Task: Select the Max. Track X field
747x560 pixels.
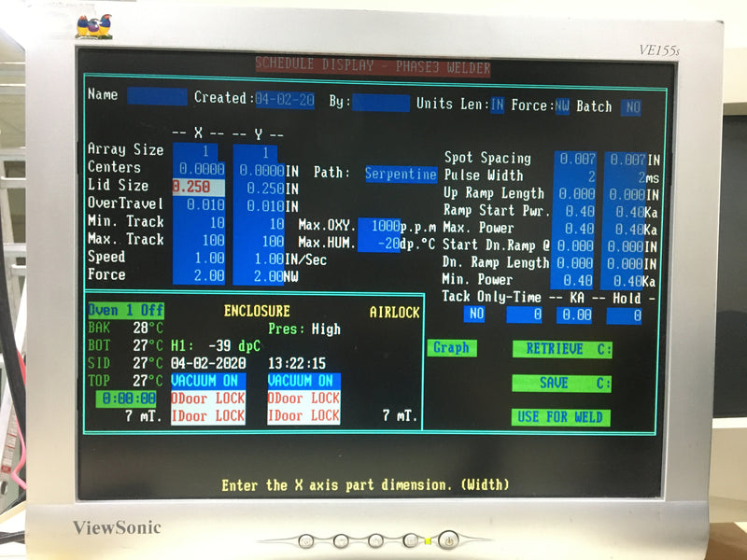Action: click(x=199, y=240)
